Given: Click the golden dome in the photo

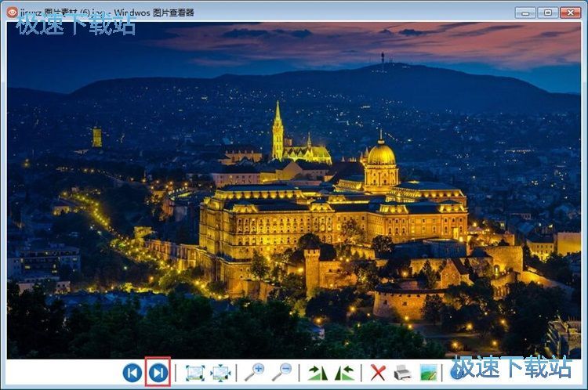Looking at the screenshot, I should pyautogui.click(x=381, y=153).
